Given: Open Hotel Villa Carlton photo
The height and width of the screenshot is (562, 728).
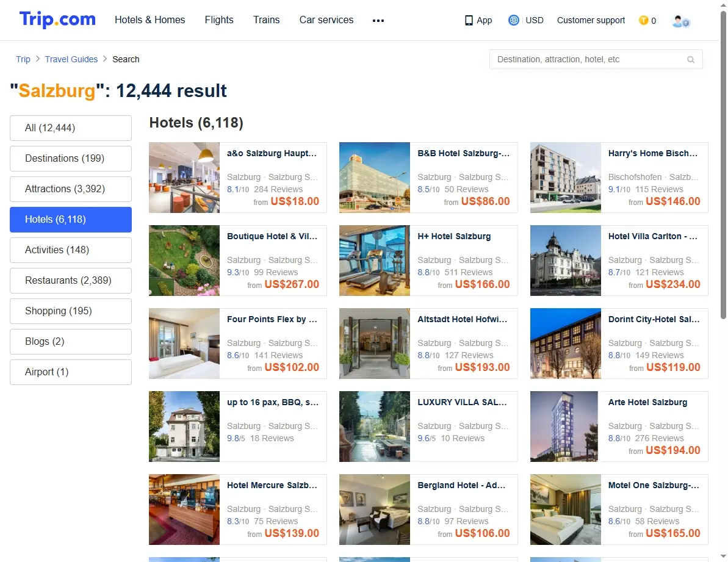Looking at the screenshot, I should tap(566, 261).
